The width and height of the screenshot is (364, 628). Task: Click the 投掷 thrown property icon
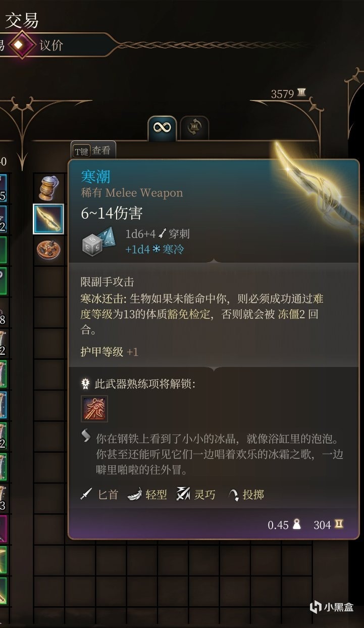[233, 495]
